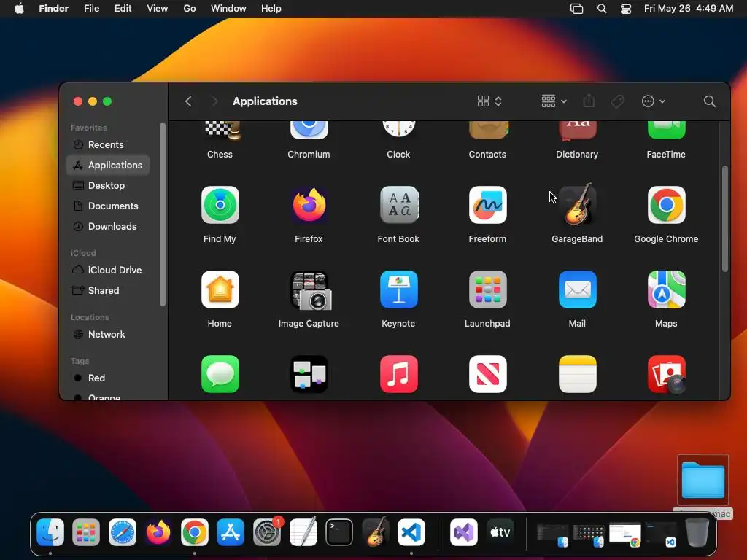Open the View menu
The image size is (747, 560).
(x=158, y=9)
